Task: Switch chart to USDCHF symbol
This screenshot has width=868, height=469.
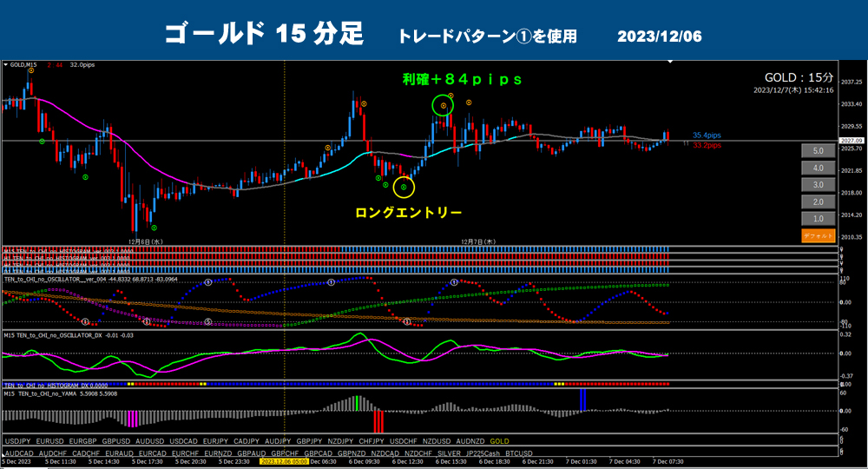Action: 404,441
